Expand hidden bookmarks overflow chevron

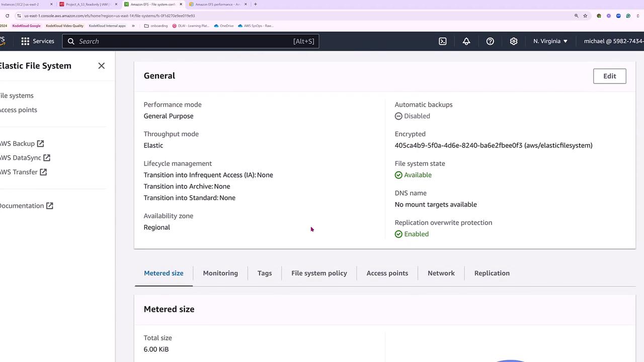[x=133, y=26]
